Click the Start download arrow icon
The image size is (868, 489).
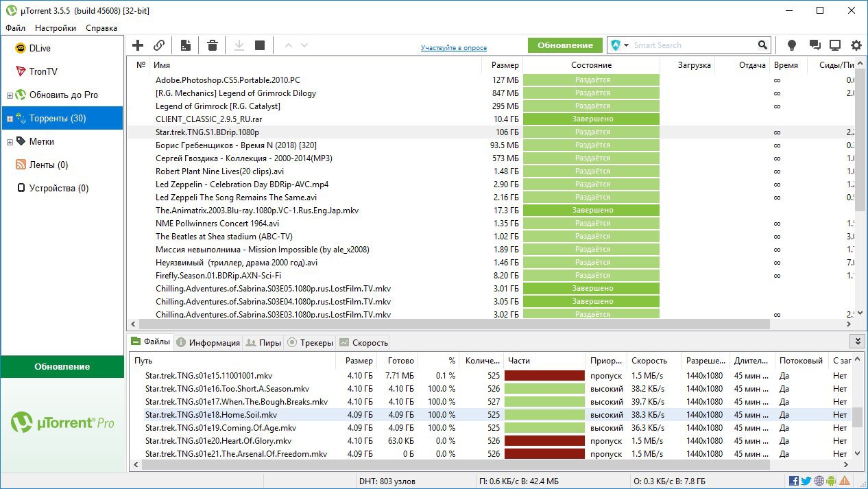pyautogui.click(x=239, y=45)
